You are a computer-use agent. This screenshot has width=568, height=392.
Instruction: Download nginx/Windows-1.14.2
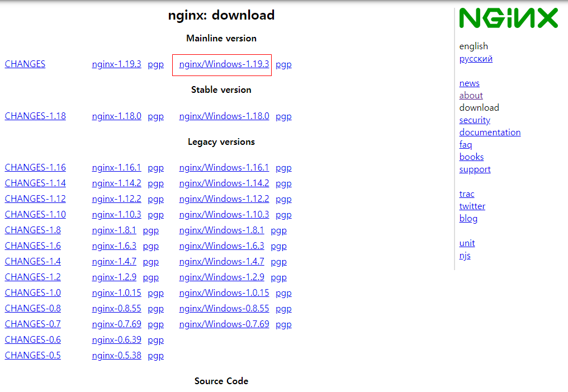click(x=224, y=183)
